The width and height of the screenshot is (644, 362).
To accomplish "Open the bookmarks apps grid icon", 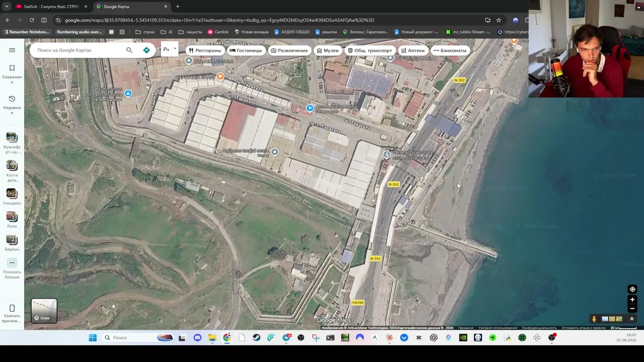I will pyautogui.click(x=122, y=32).
